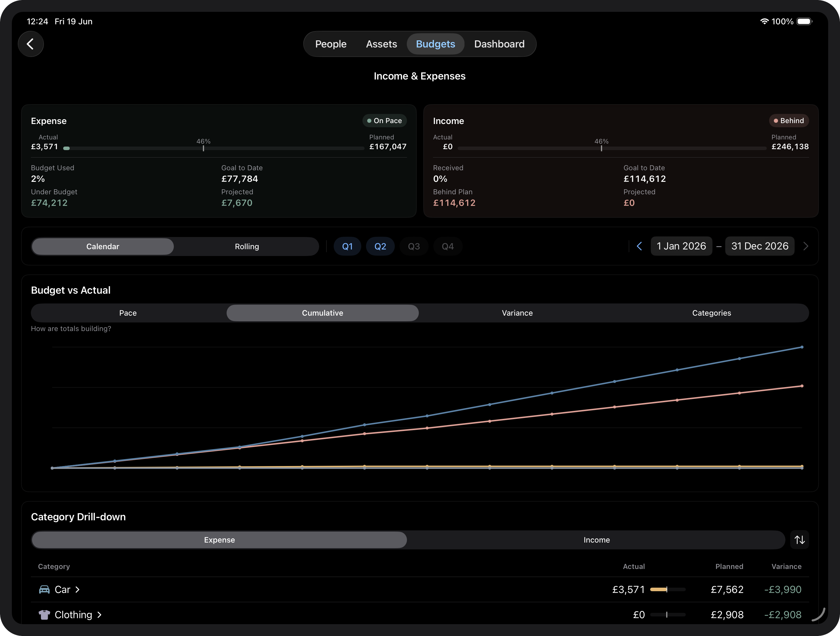Show Expense categories in drill-down

[219, 540]
